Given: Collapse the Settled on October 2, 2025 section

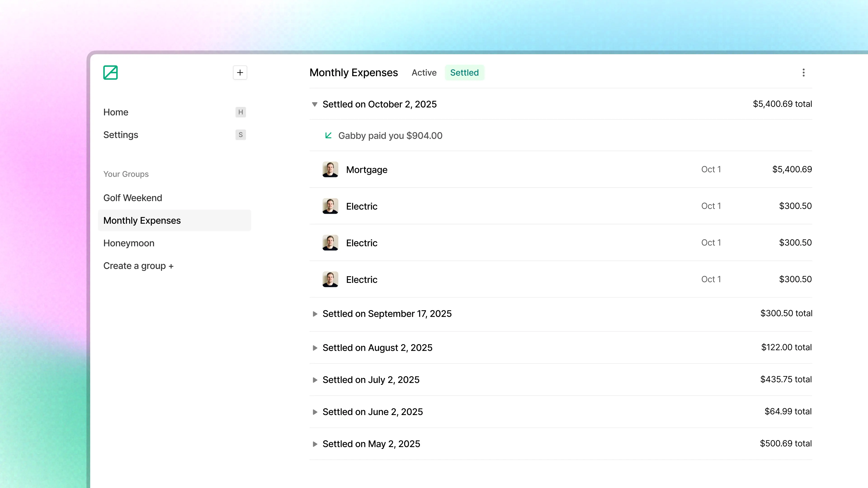Looking at the screenshot, I should 314,104.
